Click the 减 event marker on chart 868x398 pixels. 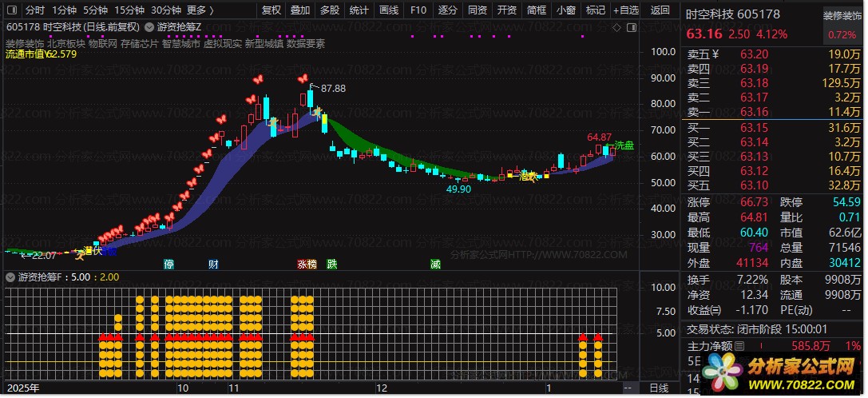pos(436,265)
